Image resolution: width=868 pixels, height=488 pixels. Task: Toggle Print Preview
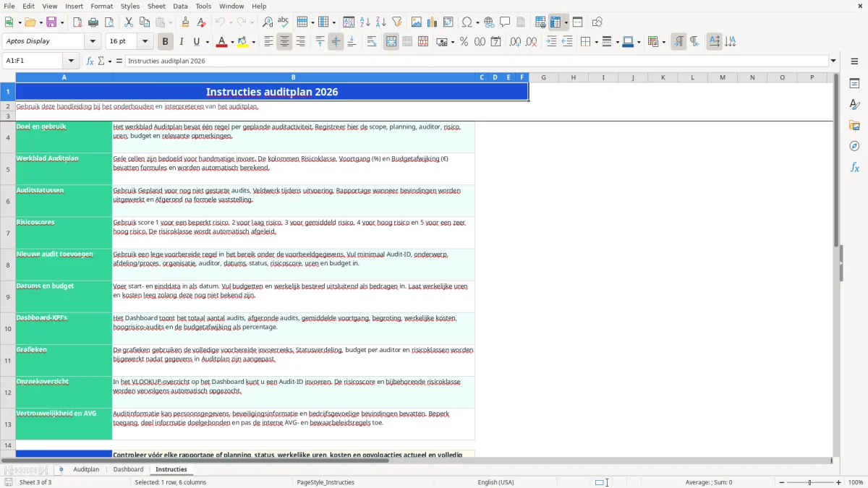109,22
